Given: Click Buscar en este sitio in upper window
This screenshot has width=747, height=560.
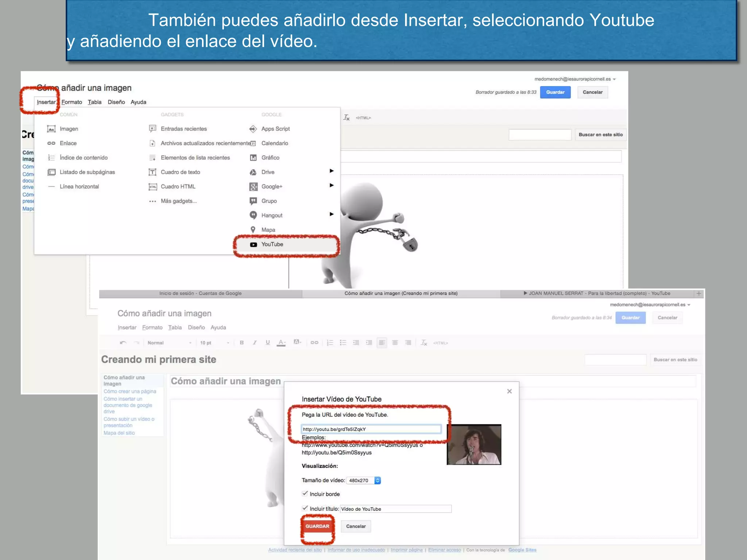Looking at the screenshot, I should click(600, 135).
